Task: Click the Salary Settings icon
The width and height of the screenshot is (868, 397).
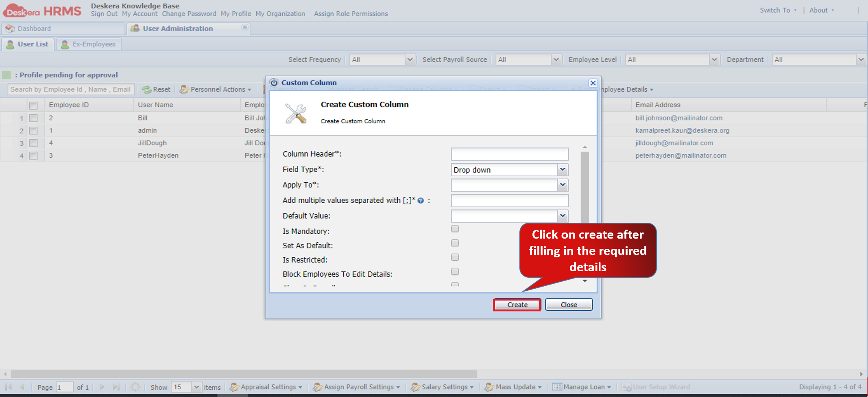Action: [415, 387]
